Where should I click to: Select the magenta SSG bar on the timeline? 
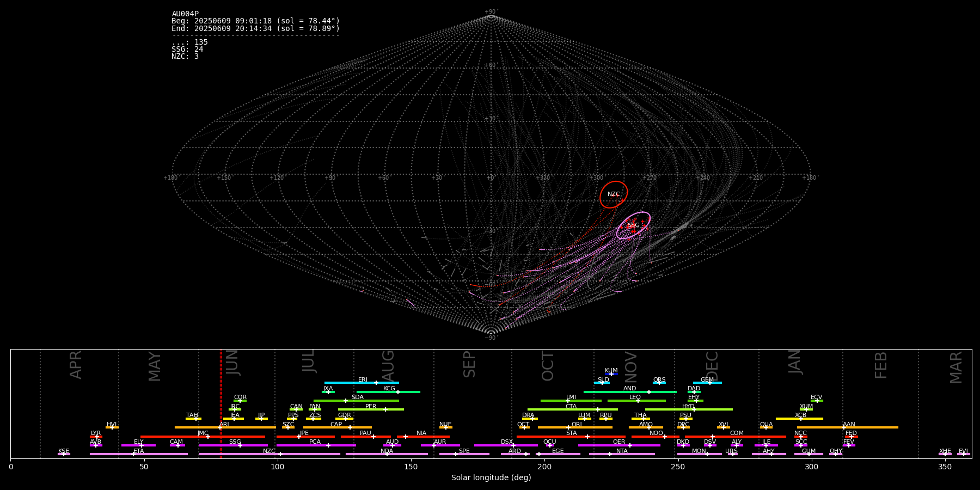(x=233, y=445)
